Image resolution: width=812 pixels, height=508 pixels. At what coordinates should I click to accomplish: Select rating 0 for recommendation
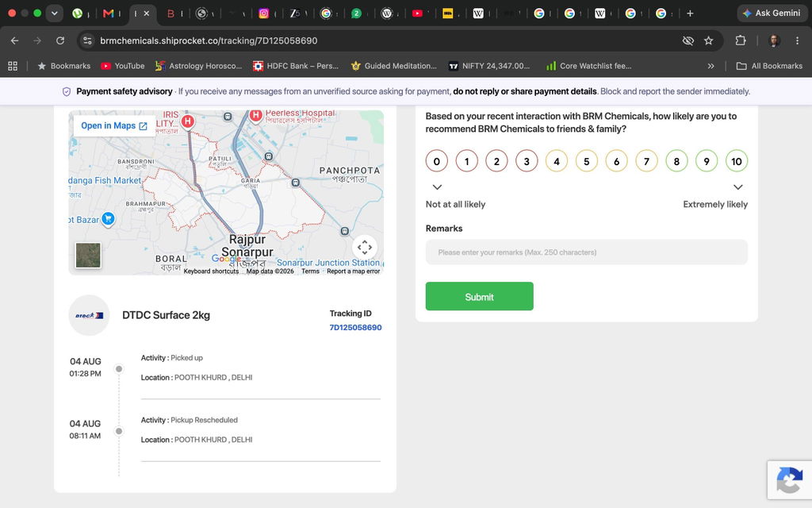437,161
